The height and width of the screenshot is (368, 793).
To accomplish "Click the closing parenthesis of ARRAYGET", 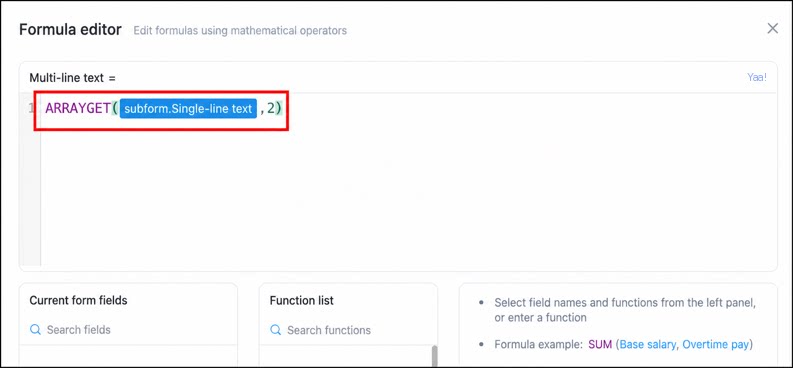I will [x=278, y=108].
